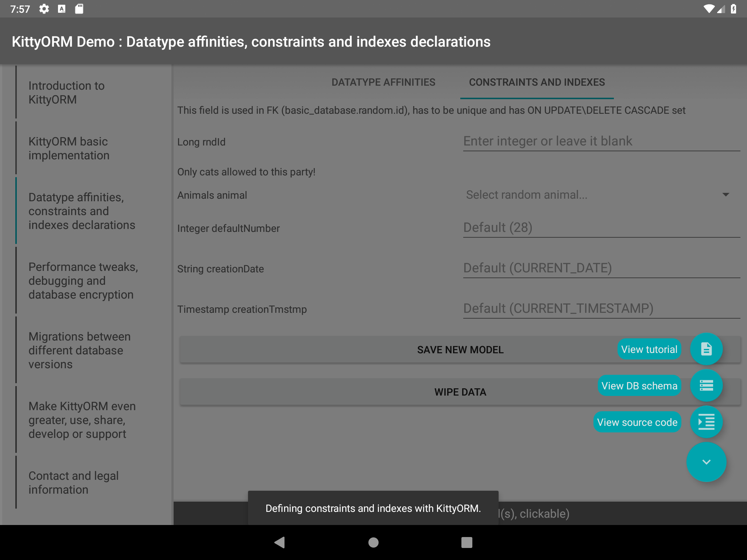Tap the 'Animals animal' field label
747x560 pixels.
point(212,195)
